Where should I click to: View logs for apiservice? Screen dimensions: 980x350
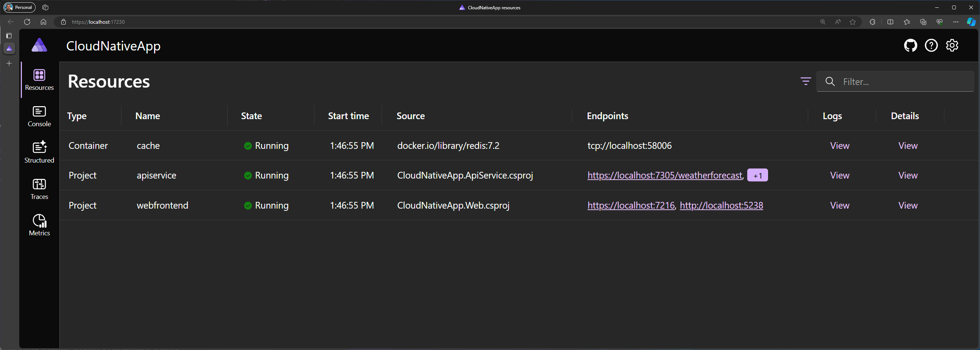840,176
